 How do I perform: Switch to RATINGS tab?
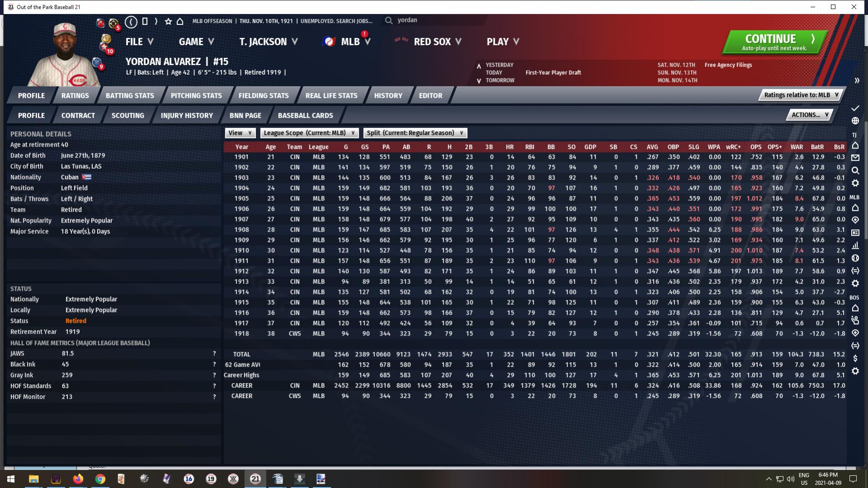tap(75, 95)
